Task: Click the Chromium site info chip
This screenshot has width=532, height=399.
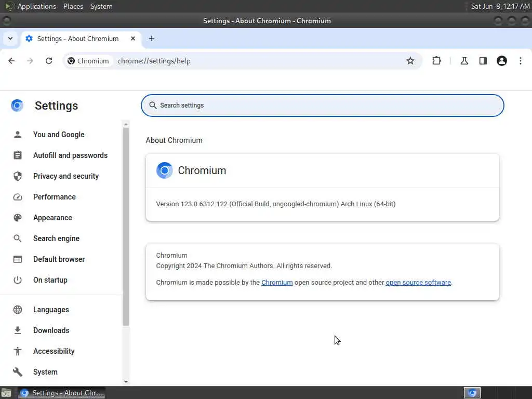Action: point(88,61)
